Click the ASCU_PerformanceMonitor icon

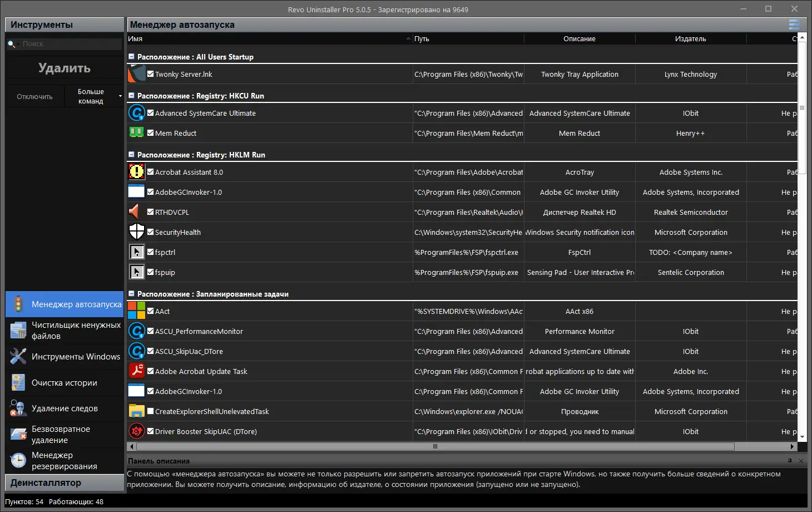click(136, 331)
